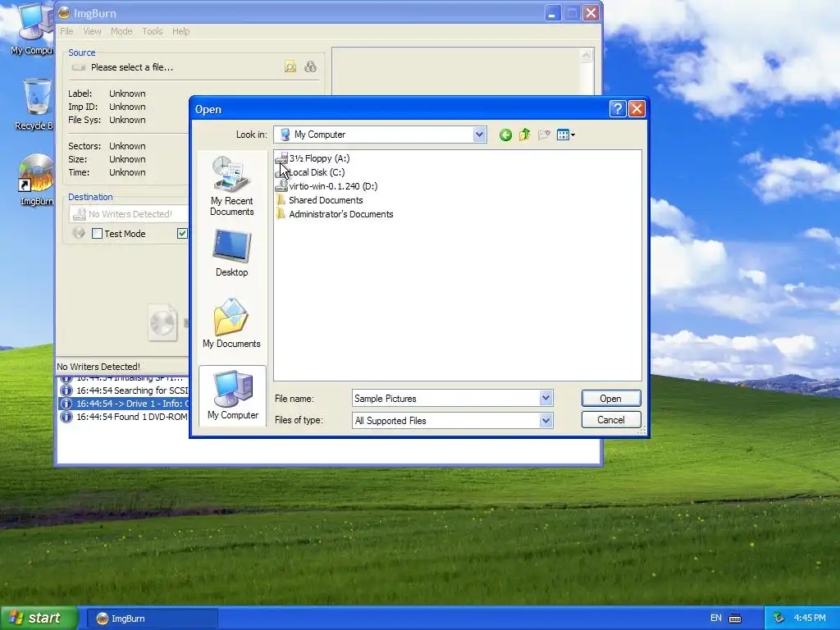Click the Open button
Screen dimensions: 840x630
610,399
